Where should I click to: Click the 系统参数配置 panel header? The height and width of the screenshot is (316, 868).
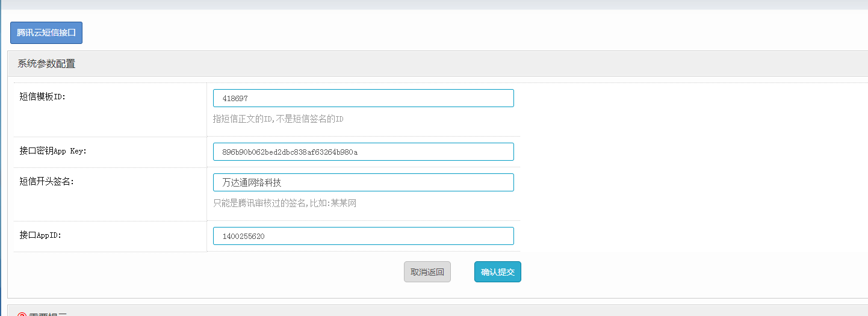tap(46, 64)
